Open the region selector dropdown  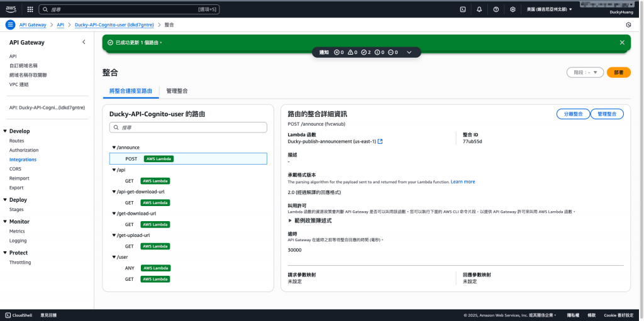click(549, 9)
